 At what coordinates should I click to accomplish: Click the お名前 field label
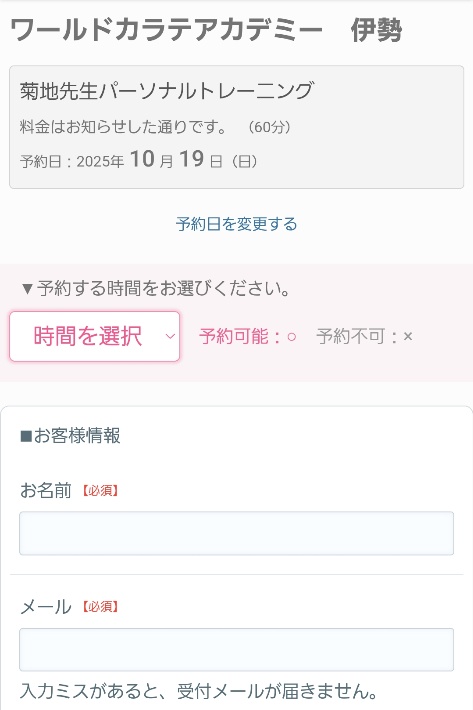click(x=46, y=490)
